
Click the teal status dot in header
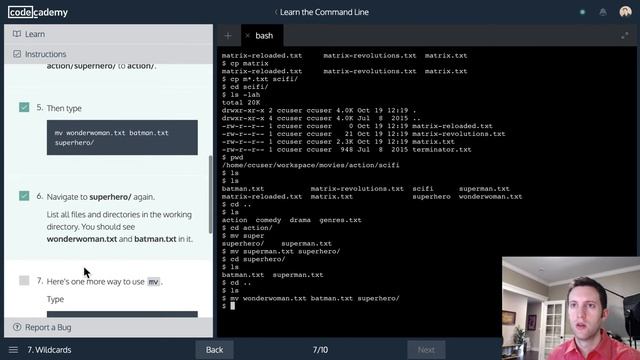582,12
